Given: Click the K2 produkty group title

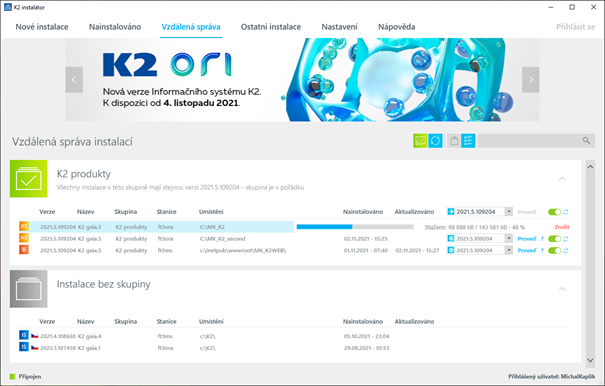Looking at the screenshot, I should (x=84, y=174).
